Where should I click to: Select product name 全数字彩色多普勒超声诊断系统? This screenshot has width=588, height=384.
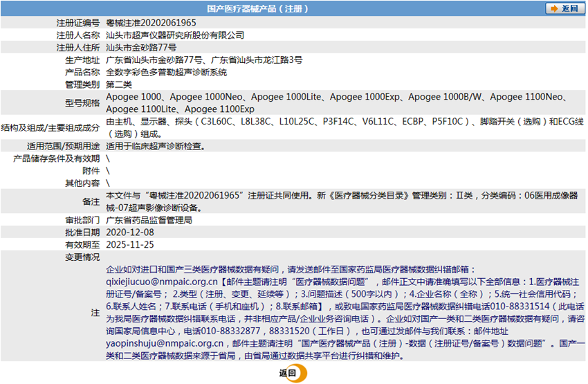(x=167, y=73)
